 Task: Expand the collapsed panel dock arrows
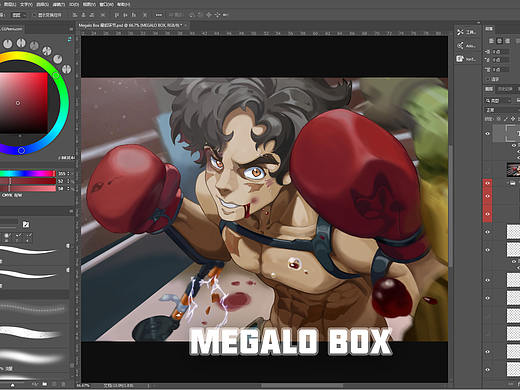[x=478, y=23]
